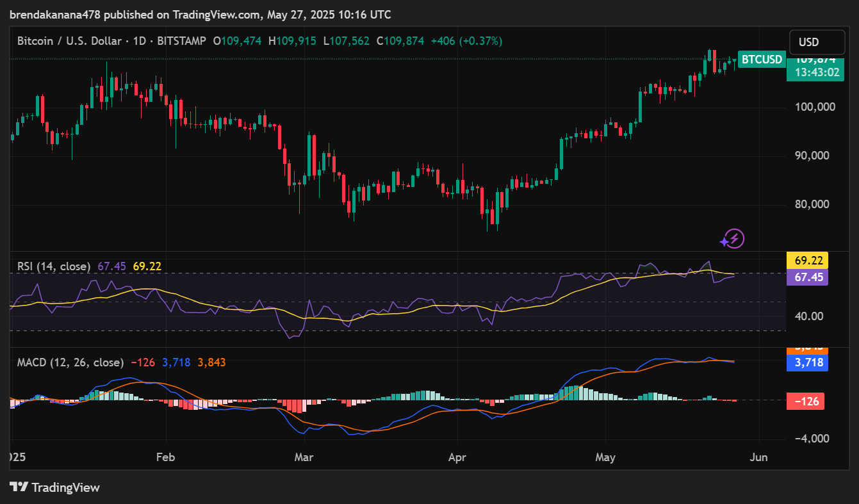Click the yellow RSI value 69.22 in legend
Screen dimensions: 859x504
[x=147, y=266]
